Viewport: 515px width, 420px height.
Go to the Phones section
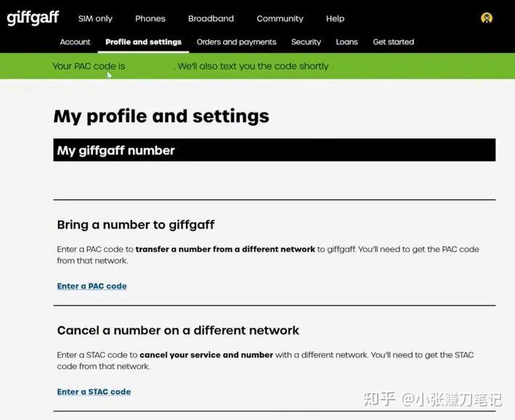[x=150, y=18]
